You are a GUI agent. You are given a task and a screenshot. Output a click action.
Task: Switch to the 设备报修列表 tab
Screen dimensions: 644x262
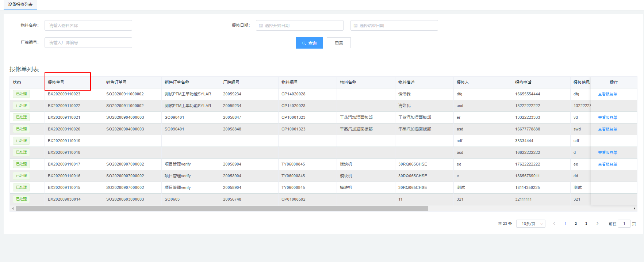tap(20, 4)
